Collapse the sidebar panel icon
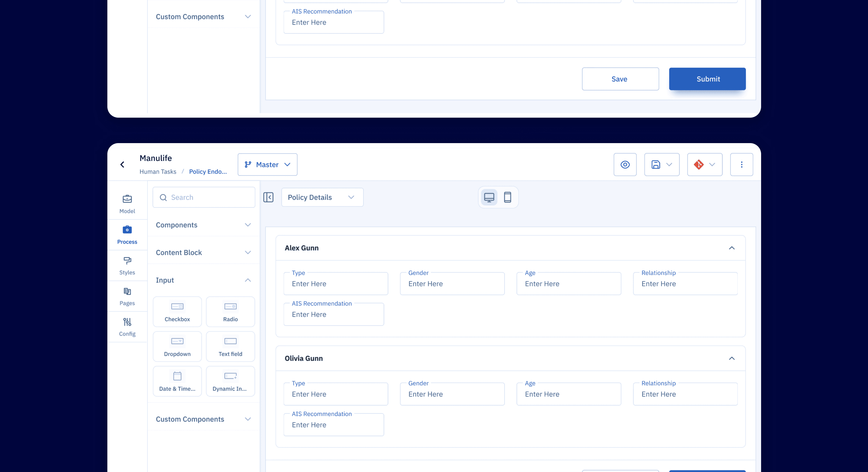868x472 pixels. [268, 197]
